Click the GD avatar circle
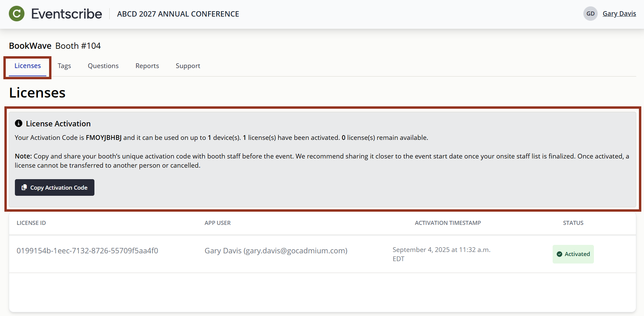Viewport: 644px width, 316px height. [x=590, y=14]
